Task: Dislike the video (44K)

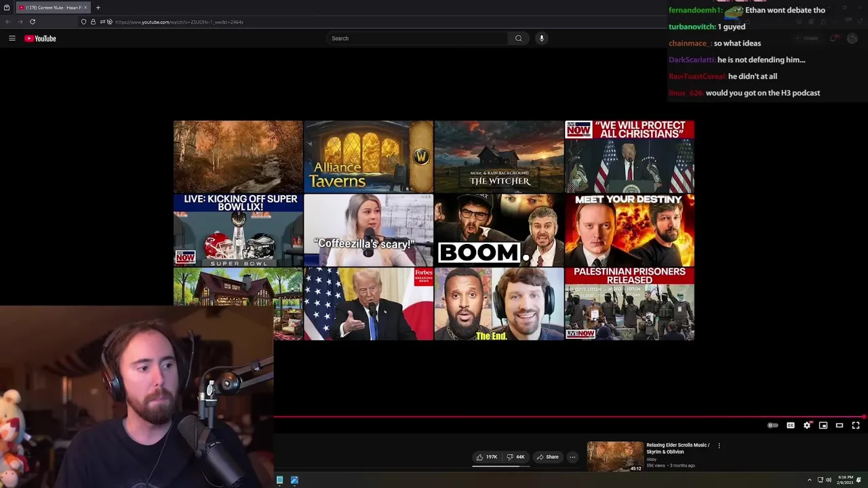Action: pos(516,457)
